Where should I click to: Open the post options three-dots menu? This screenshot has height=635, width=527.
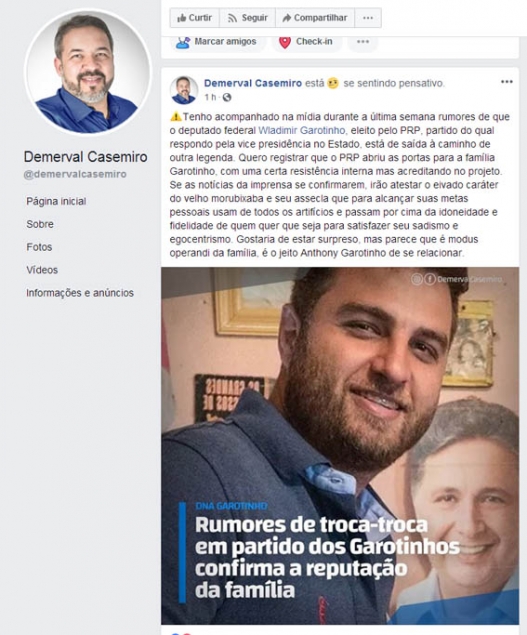tap(507, 82)
